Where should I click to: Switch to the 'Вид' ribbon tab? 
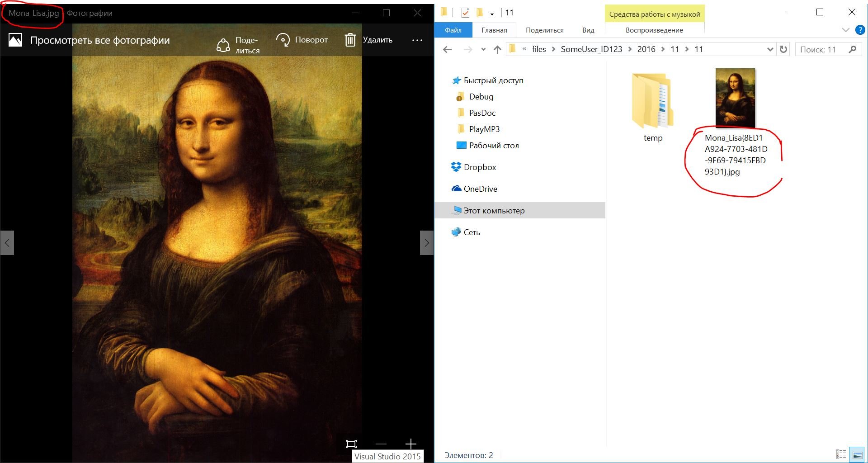click(x=588, y=30)
